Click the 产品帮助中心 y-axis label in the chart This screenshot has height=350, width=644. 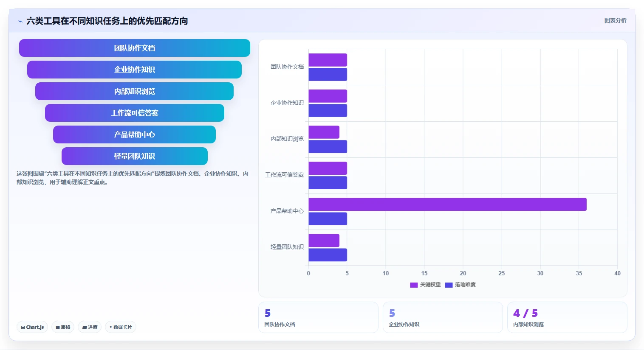[287, 211]
